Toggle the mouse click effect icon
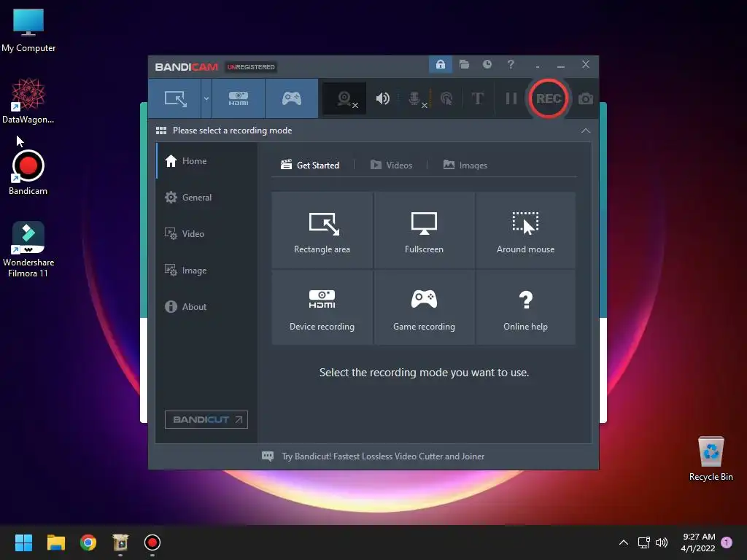Viewport: 747px width, 560px height. [x=446, y=98]
